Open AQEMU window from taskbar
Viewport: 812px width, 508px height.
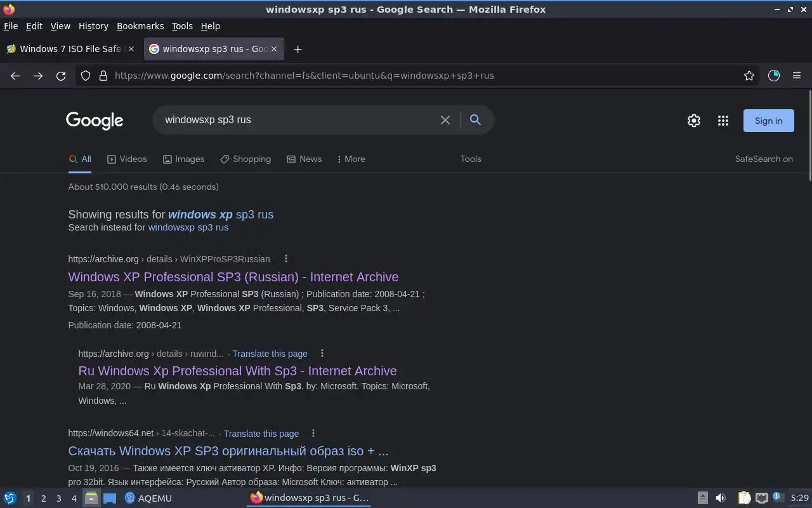[x=148, y=498]
